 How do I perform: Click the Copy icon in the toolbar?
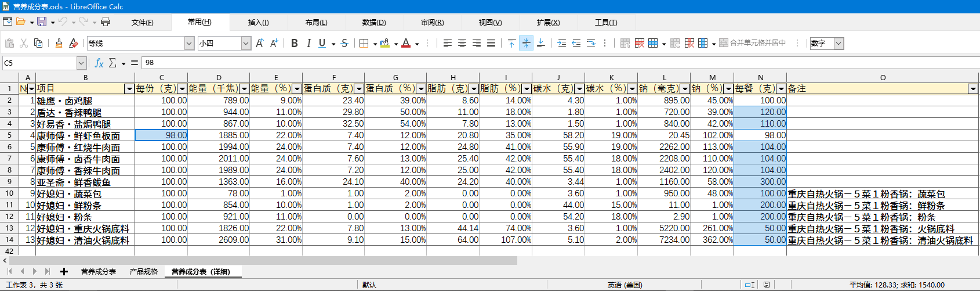38,43
